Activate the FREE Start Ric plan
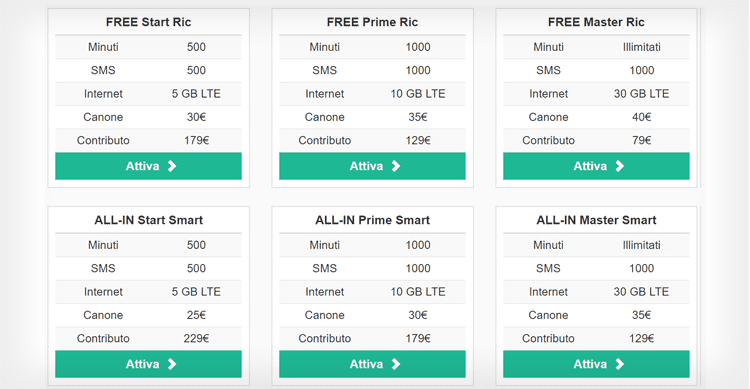Viewport: 750px width, 389px height. click(x=148, y=166)
